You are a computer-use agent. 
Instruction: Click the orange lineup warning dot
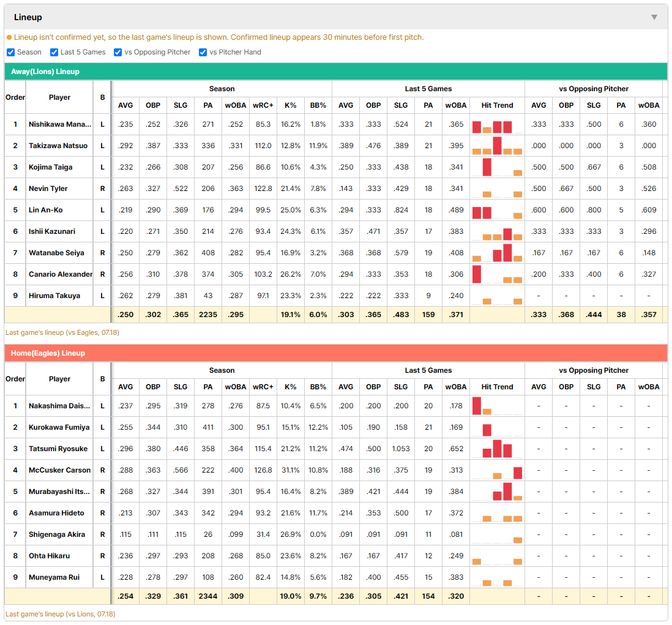(9, 38)
